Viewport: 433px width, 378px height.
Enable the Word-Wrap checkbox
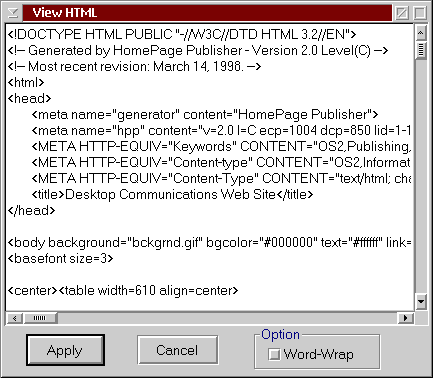pos(274,354)
